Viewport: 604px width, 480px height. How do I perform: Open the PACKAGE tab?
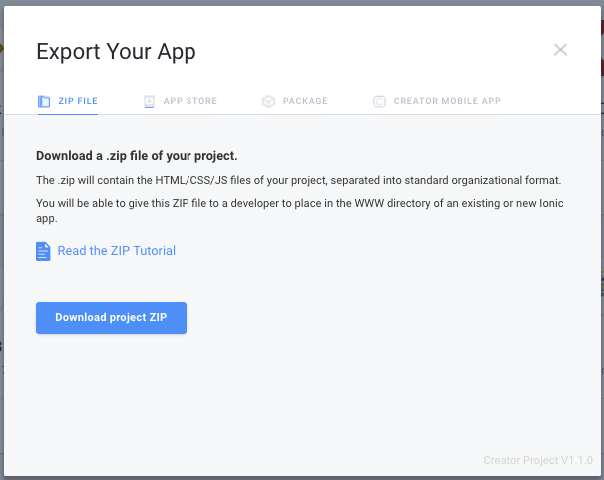click(x=305, y=101)
